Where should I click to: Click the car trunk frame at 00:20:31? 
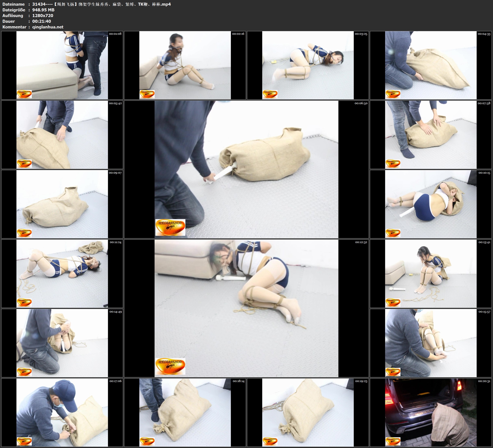(x=431, y=412)
